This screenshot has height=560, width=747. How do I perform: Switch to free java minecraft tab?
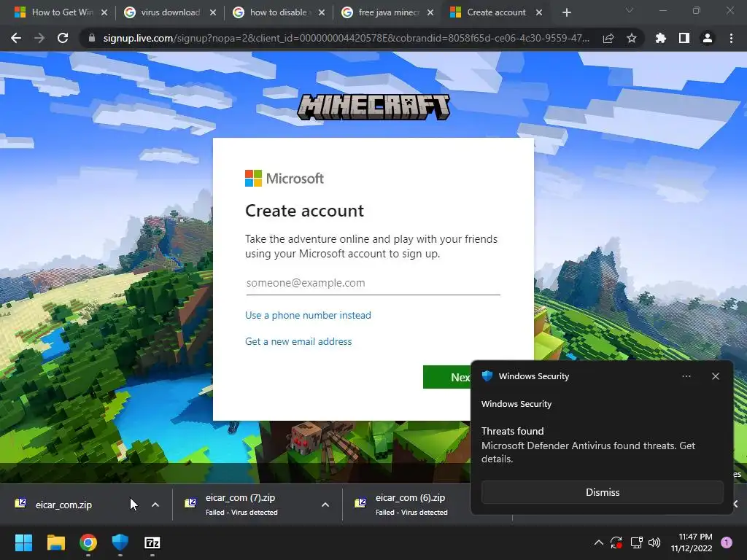(388, 12)
